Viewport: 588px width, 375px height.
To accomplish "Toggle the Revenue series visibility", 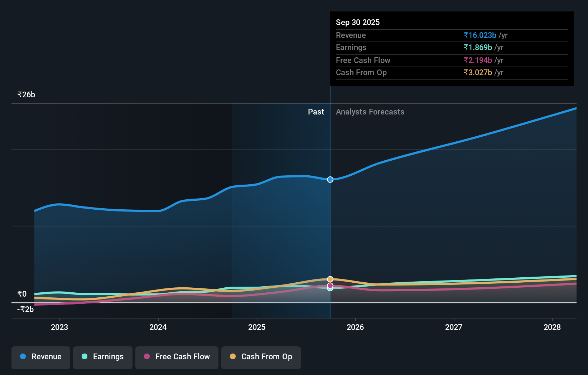I will pyautogui.click(x=40, y=357).
